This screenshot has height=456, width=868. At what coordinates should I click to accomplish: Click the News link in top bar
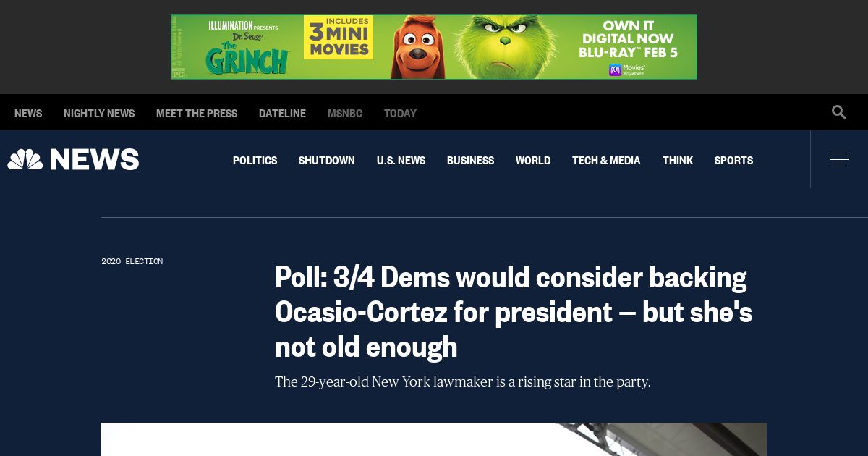pyautogui.click(x=28, y=114)
